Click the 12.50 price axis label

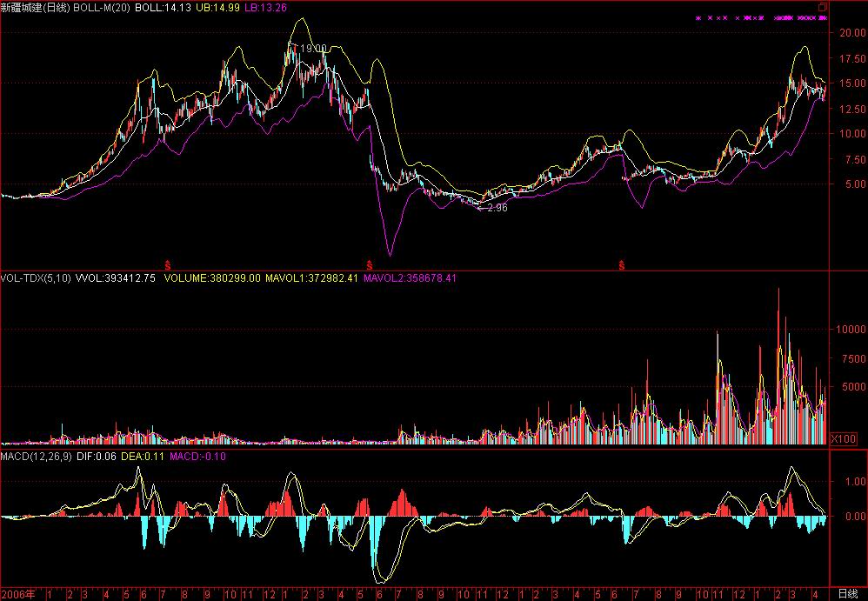point(852,109)
